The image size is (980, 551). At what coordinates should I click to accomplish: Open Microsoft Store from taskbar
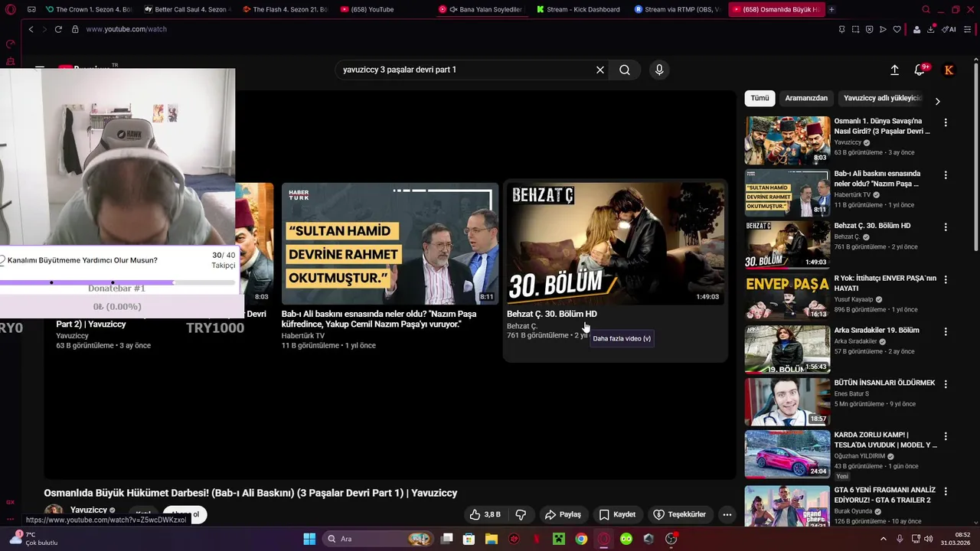coord(469,539)
